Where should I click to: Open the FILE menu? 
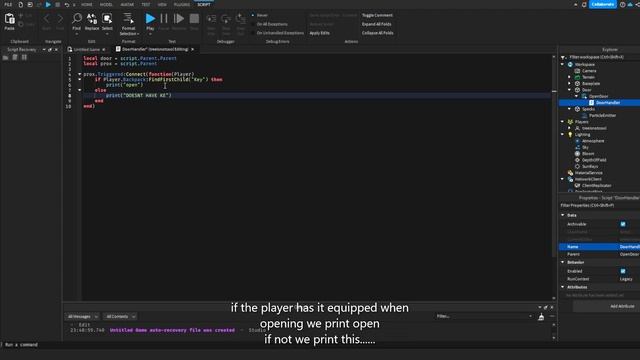pos(8,4)
